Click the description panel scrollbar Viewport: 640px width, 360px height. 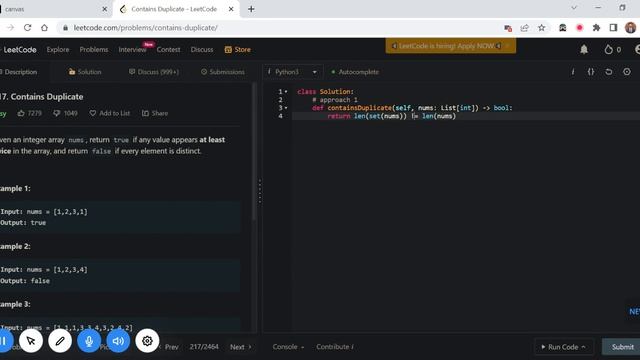tap(254, 151)
